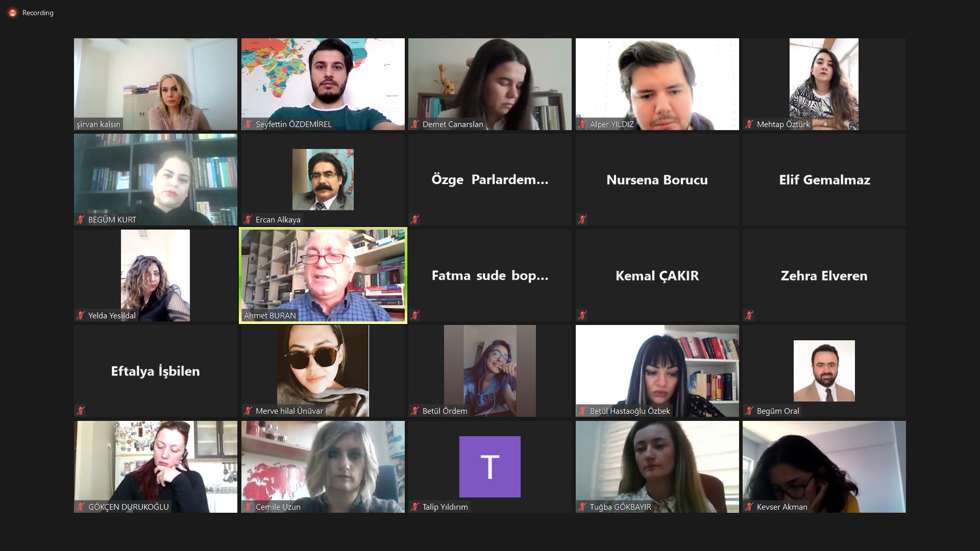Select the Elif Gemalmaz participant tile
This screenshot has height=551, width=980.
[824, 180]
